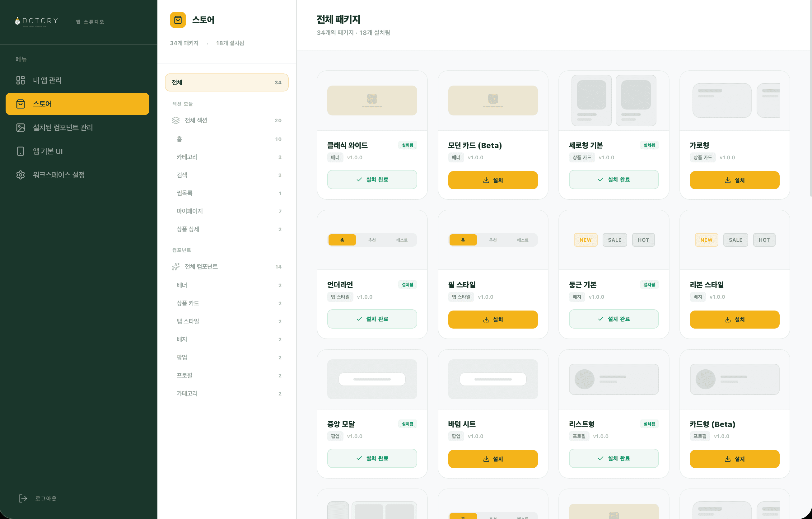Click the checkmark icon on 클래식 와이드 card
The width and height of the screenshot is (812, 519).
(359, 180)
